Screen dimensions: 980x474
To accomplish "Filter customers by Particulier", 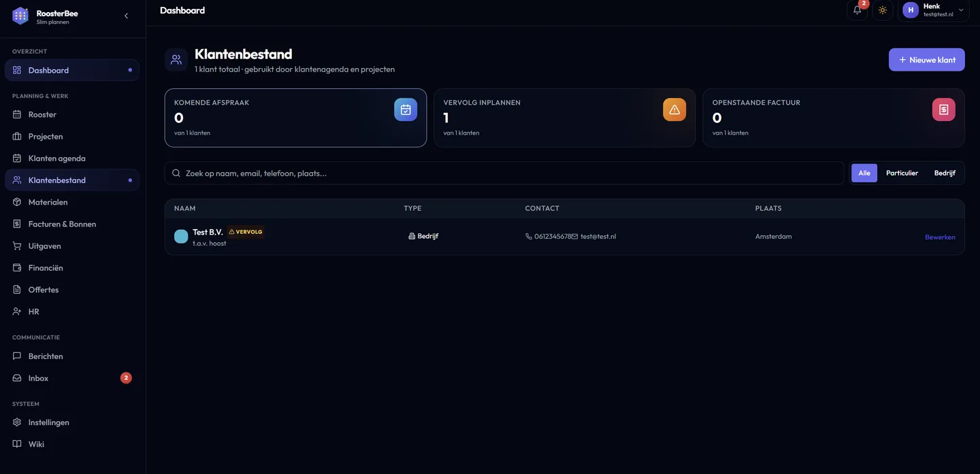I will [x=902, y=173].
